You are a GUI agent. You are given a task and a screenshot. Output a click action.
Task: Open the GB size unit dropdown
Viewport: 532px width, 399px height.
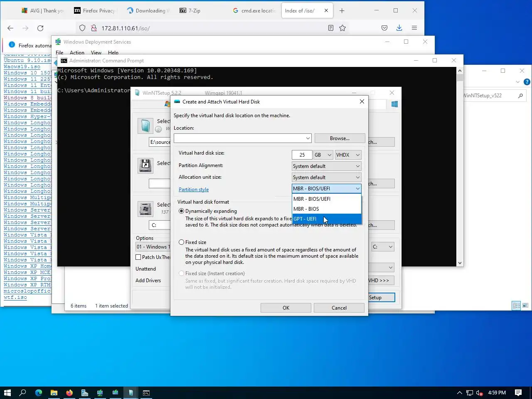pyautogui.click(x=323, y=155)
